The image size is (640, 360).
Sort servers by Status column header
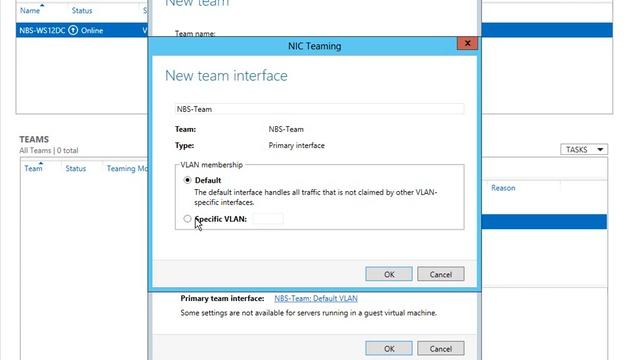point(82,11)
